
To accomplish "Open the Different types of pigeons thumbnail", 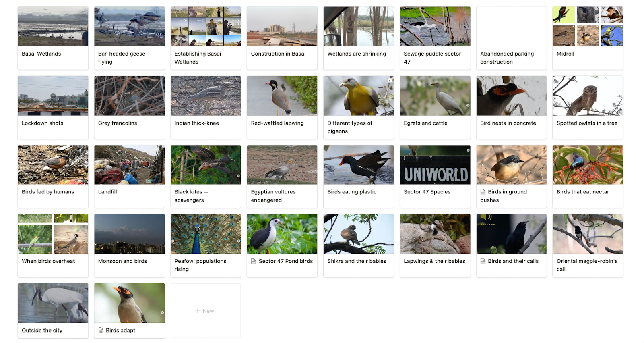I will (358, 96).
